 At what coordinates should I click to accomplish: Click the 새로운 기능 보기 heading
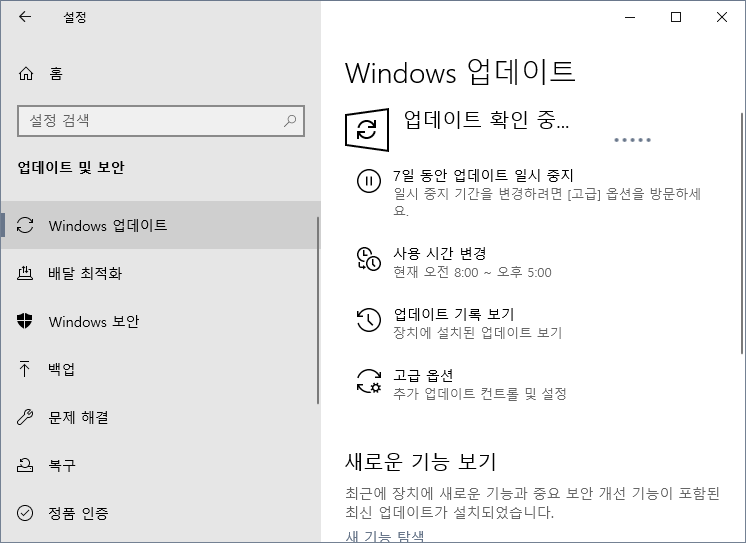[421, 462]
